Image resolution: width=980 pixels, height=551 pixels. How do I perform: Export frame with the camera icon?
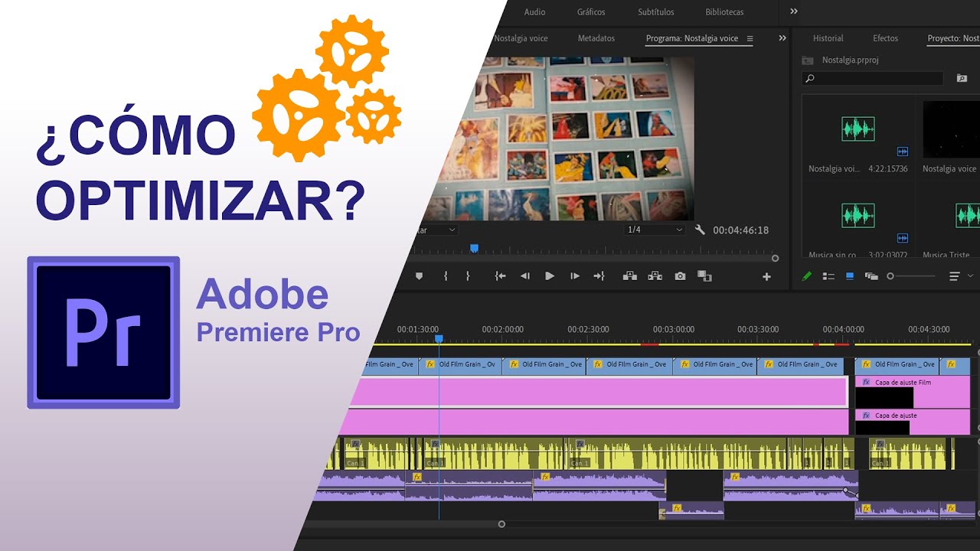tap(680, 276)
